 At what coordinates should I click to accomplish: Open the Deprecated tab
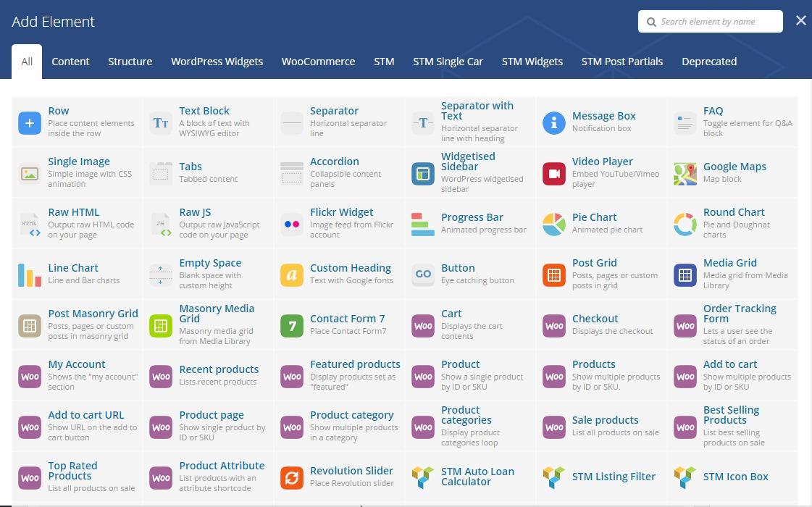(709, 62)
